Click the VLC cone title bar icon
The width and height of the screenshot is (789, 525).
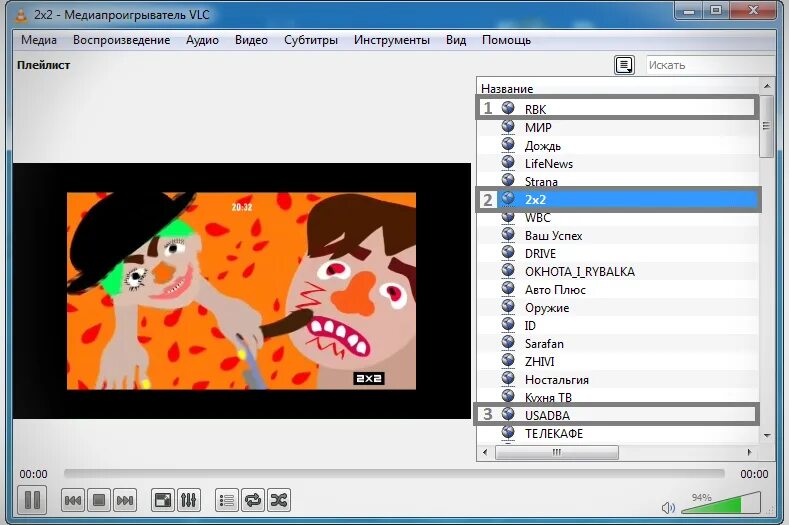pos(21,15)
